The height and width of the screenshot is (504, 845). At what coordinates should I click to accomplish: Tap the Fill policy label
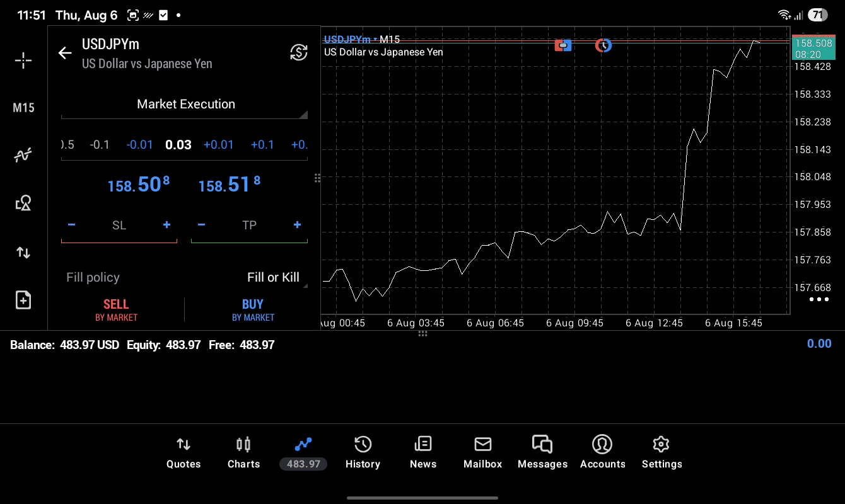[93, 278]
